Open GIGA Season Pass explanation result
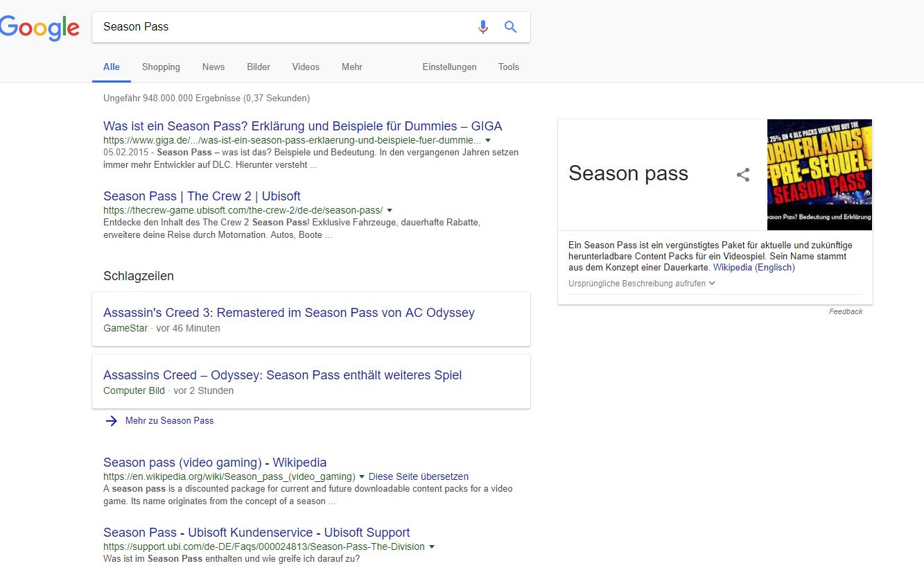Viewport: 924px width, 577px height. [x=303, y=126]
